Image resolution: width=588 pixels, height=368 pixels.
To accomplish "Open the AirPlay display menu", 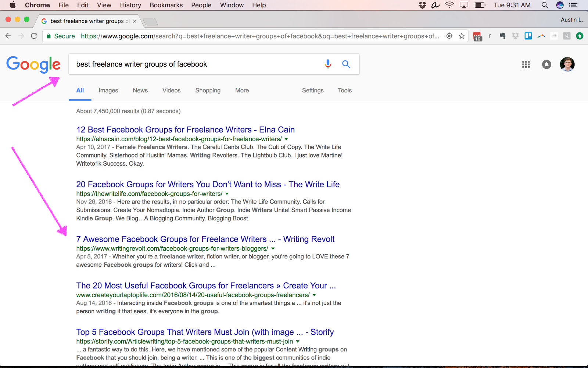I will click(x=464, y=5).
